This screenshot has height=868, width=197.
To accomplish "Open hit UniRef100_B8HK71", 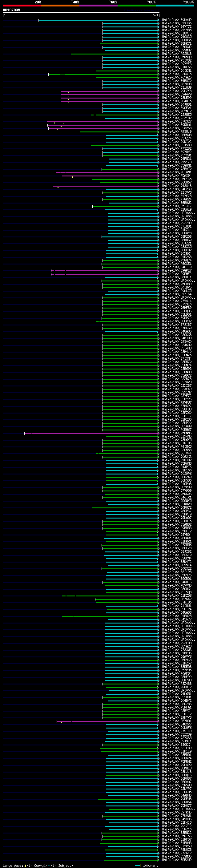I will [177, 43].
